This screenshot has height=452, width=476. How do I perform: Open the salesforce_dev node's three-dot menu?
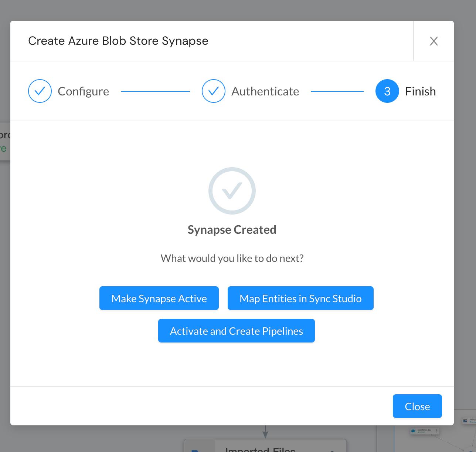tap(437, 431)
